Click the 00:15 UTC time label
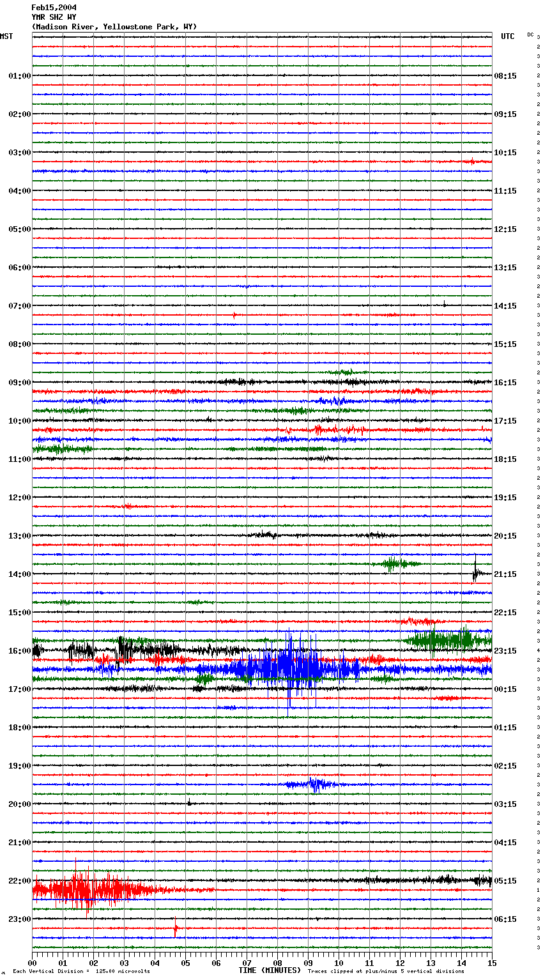The image size is (543, 980). pos(505,689)
